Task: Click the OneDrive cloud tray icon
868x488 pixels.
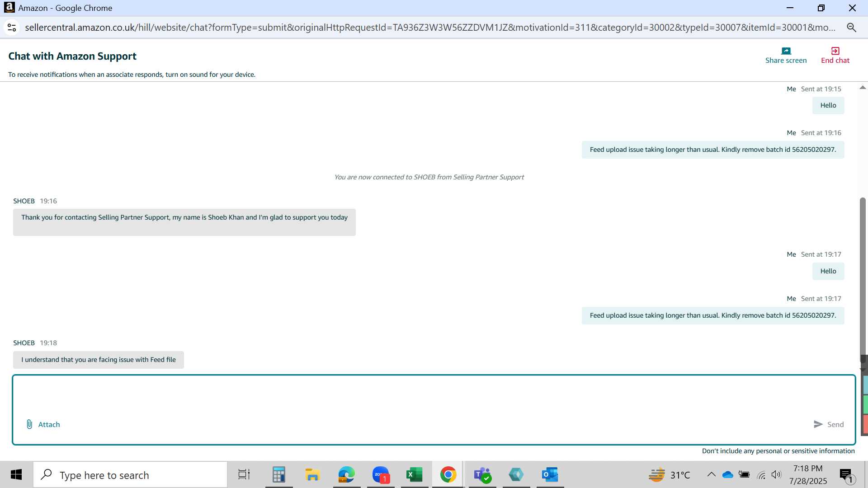Action: [x=727, y=475]
